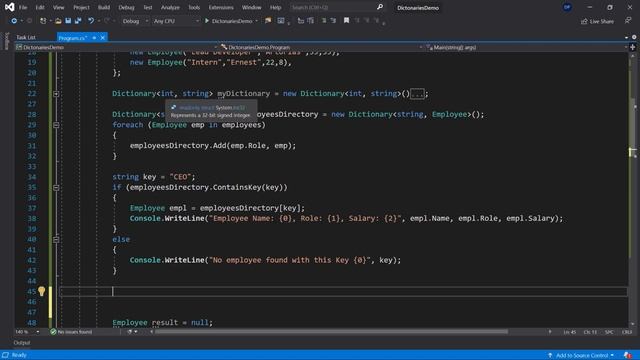
Task: Toggle a bookmark with the bookmark icon
Action: (347, 21)
